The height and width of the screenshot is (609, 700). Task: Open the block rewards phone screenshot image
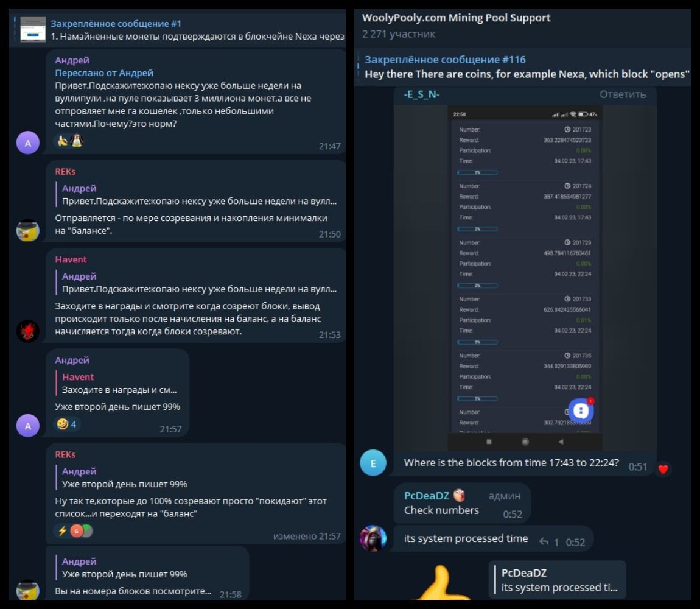point(525,278)
